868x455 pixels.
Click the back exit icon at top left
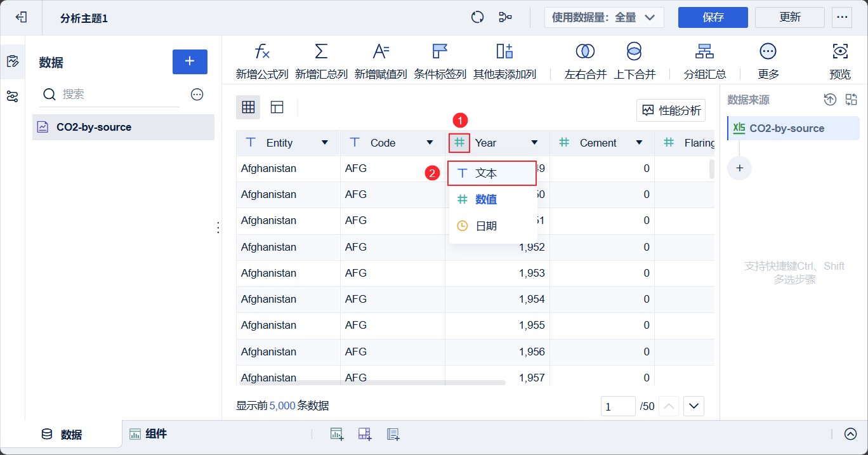22,17
